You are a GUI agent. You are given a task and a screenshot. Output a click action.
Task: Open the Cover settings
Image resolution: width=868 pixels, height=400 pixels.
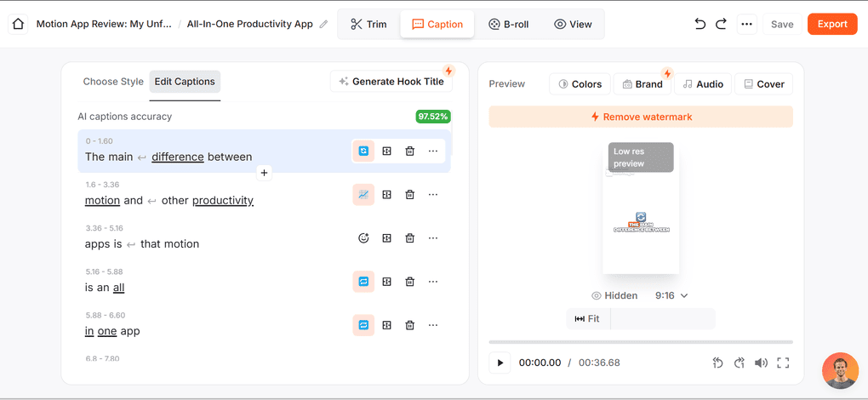coord(764,84)
